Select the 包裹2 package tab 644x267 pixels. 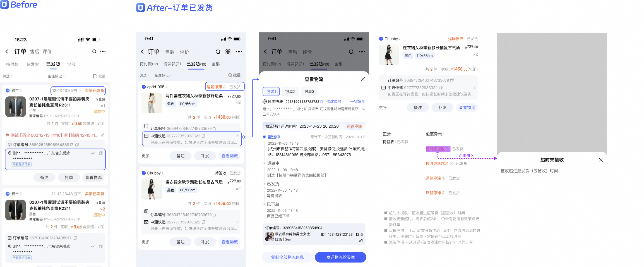point(290,91)
